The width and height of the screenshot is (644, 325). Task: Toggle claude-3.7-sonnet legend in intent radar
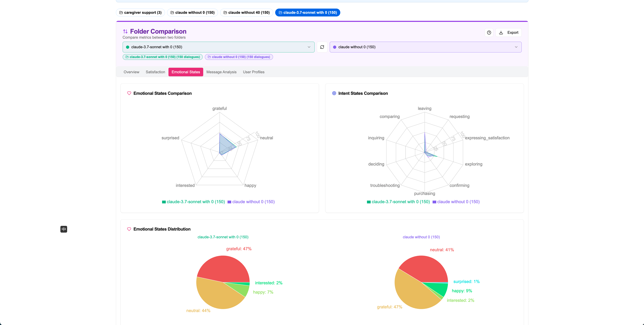[x=398, y=202]
